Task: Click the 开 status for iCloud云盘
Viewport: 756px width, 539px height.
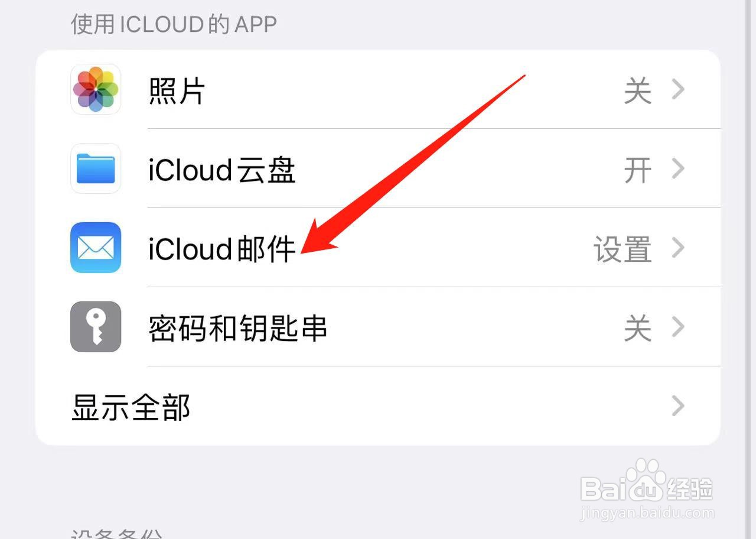Action: 638,171
